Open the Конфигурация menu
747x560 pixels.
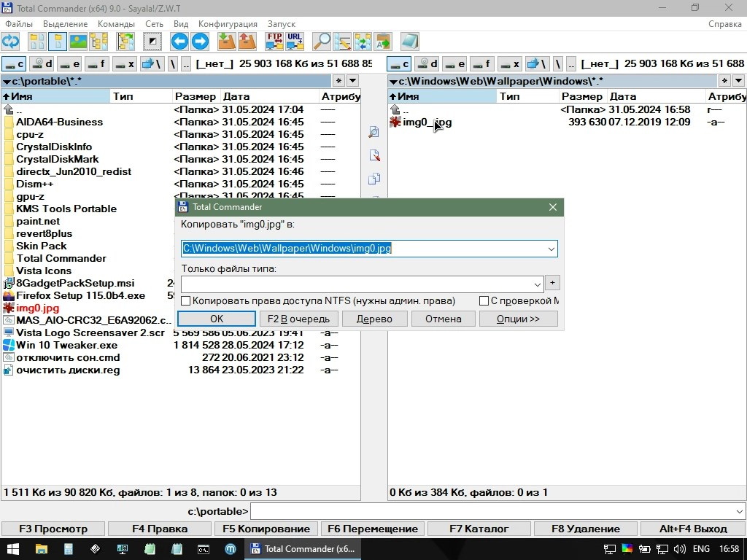click(x=228, y=24)
